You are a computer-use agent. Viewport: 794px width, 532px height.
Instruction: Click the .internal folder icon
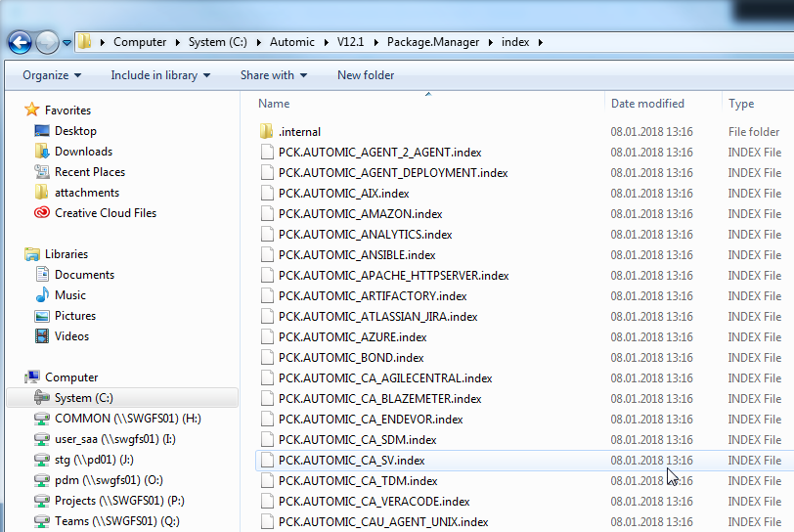tap(266, 131)
